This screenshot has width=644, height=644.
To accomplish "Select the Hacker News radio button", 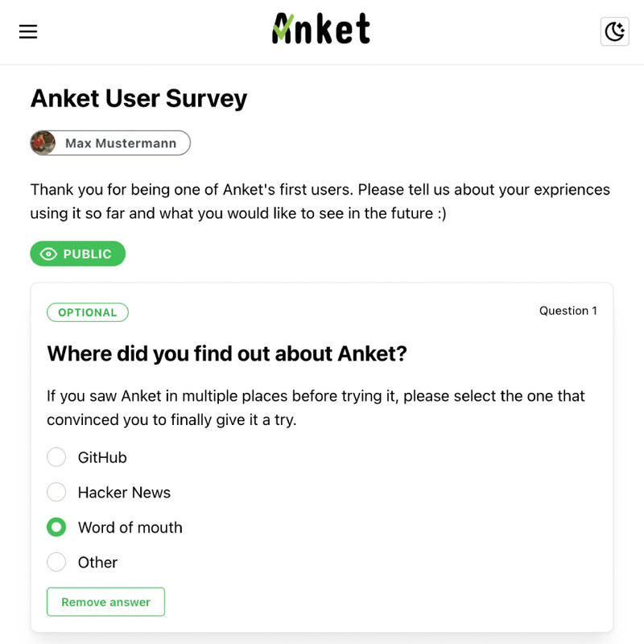I will click(56, 492).
